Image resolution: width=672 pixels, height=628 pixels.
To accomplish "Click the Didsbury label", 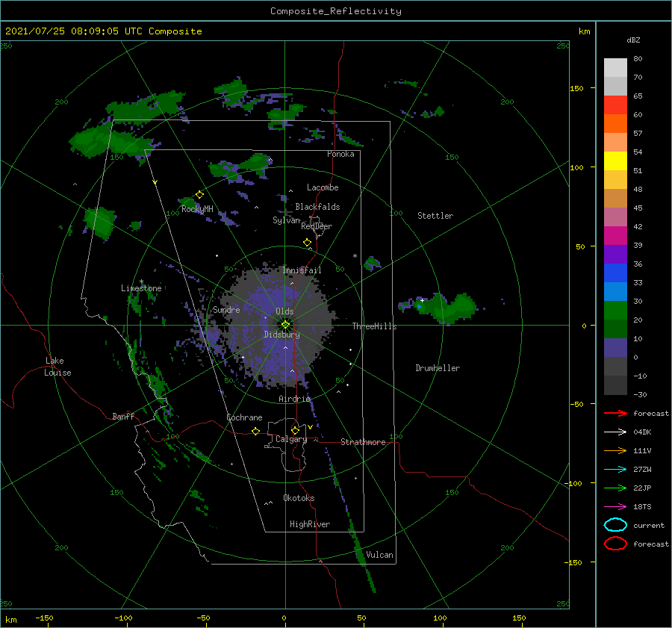I will [x=281, y=335].
